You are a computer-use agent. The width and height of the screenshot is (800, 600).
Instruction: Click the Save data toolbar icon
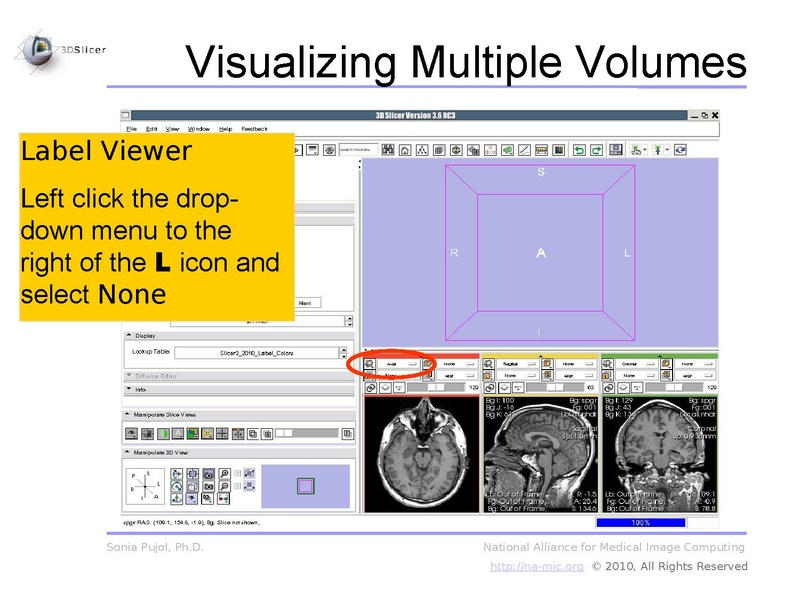coord(614,148)
